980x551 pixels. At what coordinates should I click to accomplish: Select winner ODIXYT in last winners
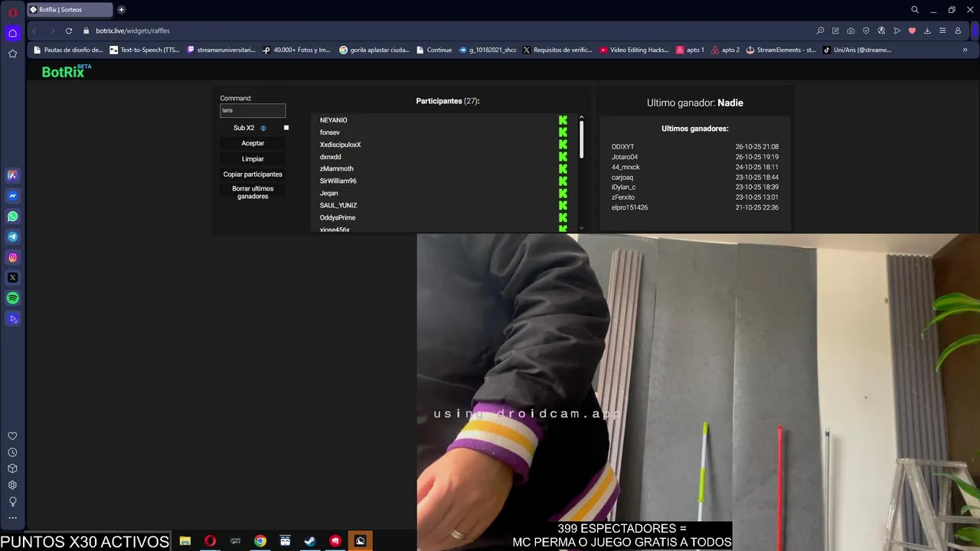pyautogui.click(x=622, y=147)
